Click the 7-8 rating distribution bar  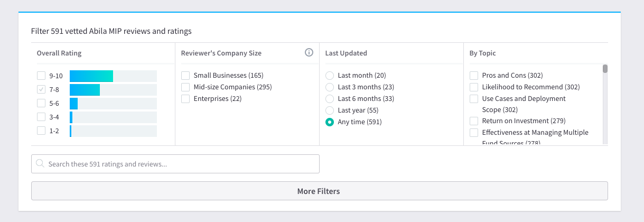113,90
